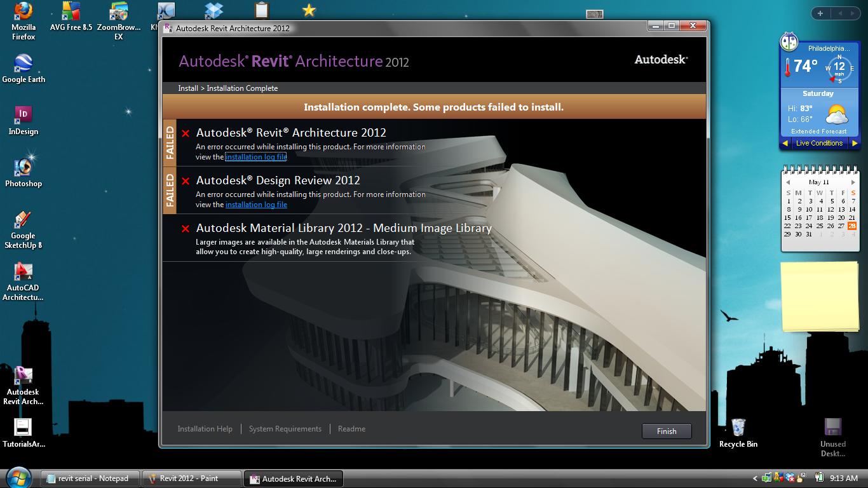Select the Dropbox icon at desktop top
This screenshot has width=868, height=488.
[x=214, y=10]
